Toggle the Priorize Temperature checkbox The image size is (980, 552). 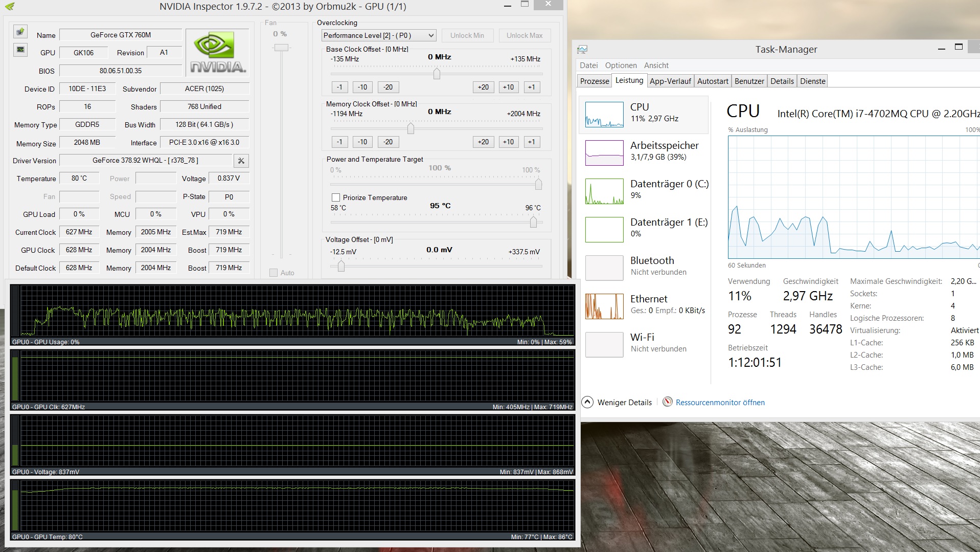click(336, 197)
